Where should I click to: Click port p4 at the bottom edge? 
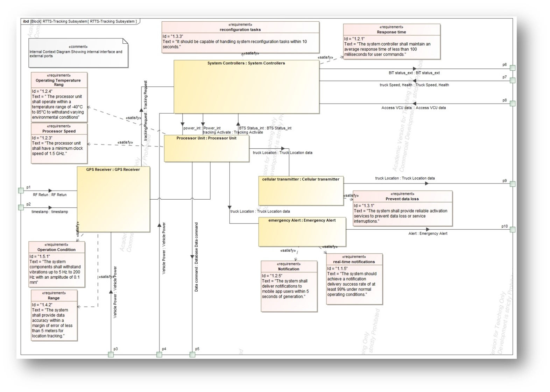[x=159, y=355]
